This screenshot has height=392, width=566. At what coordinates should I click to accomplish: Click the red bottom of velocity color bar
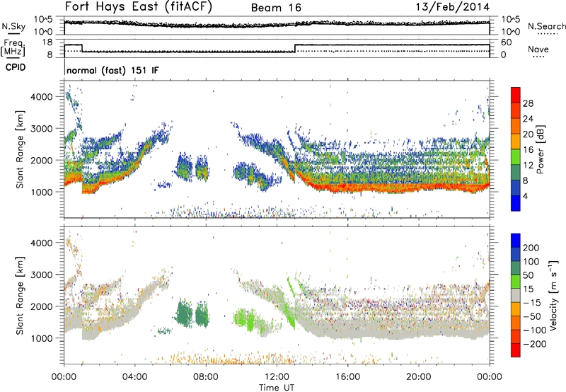click(x=516, y=350)
